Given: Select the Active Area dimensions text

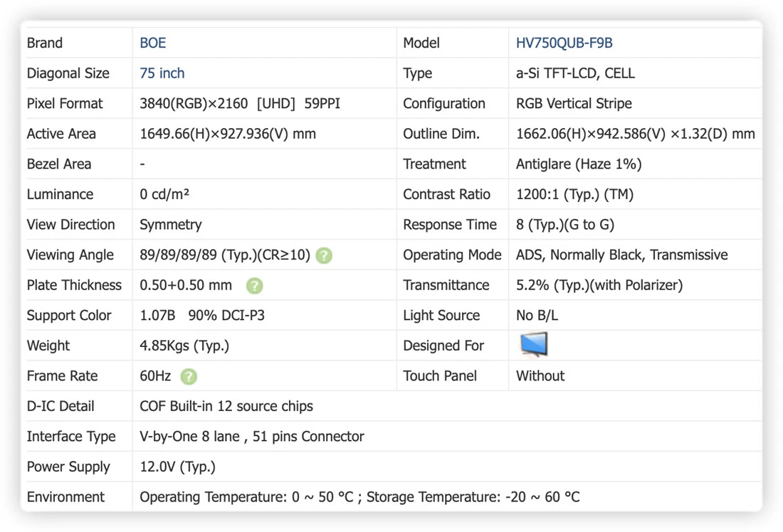Looking at the screenshot, I should (x=228, y=134).
